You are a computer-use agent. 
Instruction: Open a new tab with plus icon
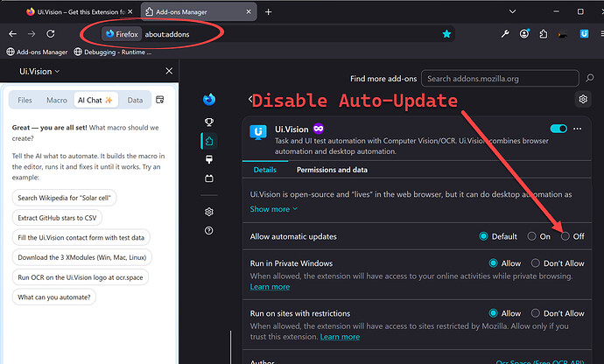coord(269,12)
